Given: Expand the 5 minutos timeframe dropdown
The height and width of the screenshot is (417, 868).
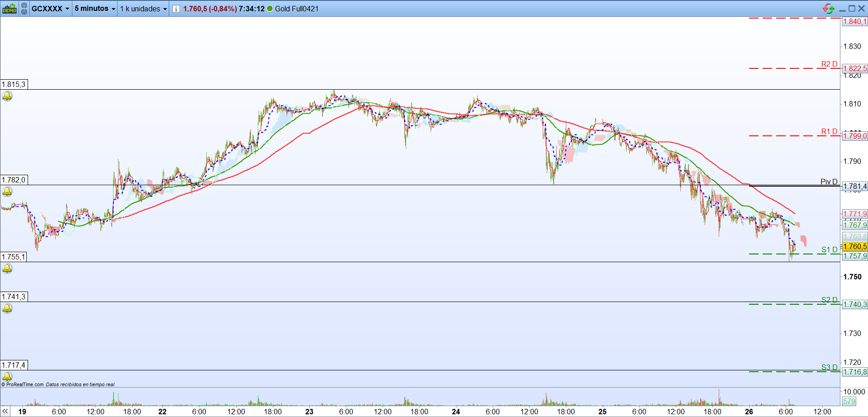Looking at the screenshot, I should click(x=95, y=9).
